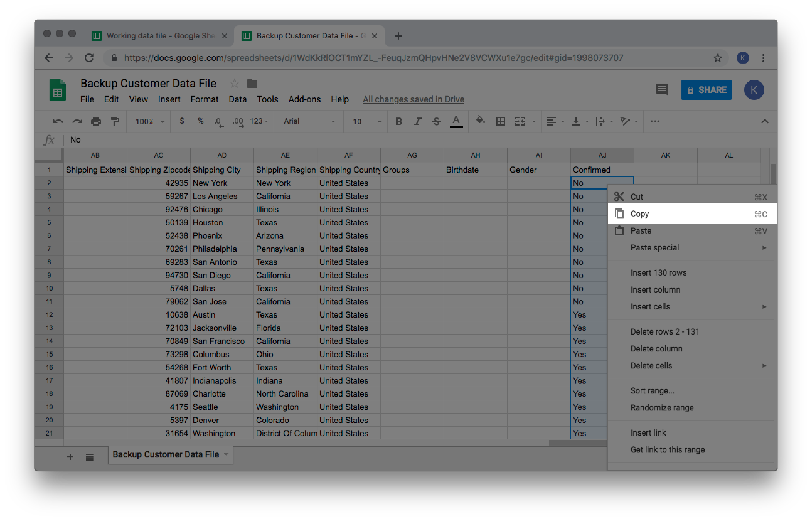The image size is (812, 521).
Task: Reload the page in browser
Action: point(89,58)
